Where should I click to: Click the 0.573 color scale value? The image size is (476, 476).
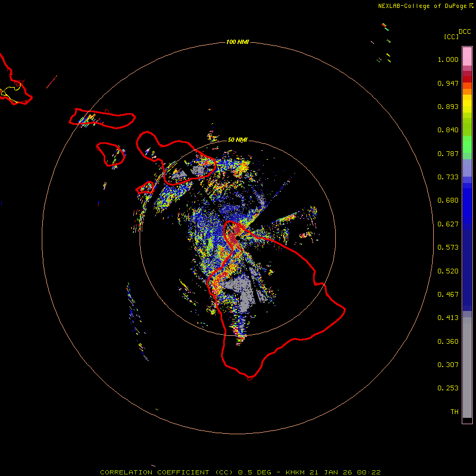(x=448, y=248)
